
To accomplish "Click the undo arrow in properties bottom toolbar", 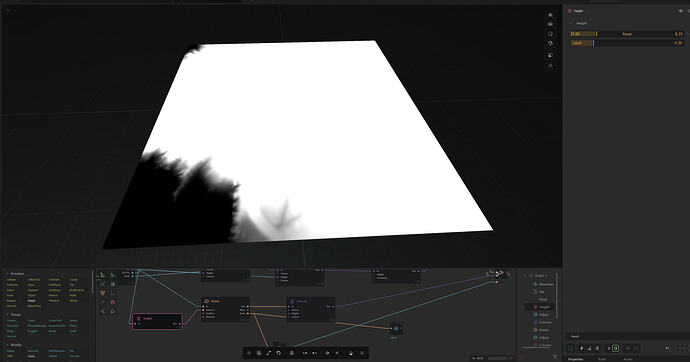I will [x=668, y=348].
